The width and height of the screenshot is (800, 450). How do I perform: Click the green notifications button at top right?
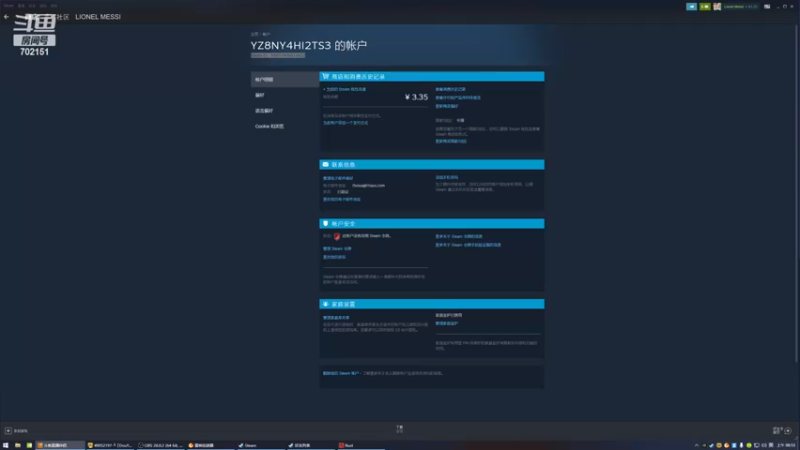pyautogui.click(x=705, y=7)
